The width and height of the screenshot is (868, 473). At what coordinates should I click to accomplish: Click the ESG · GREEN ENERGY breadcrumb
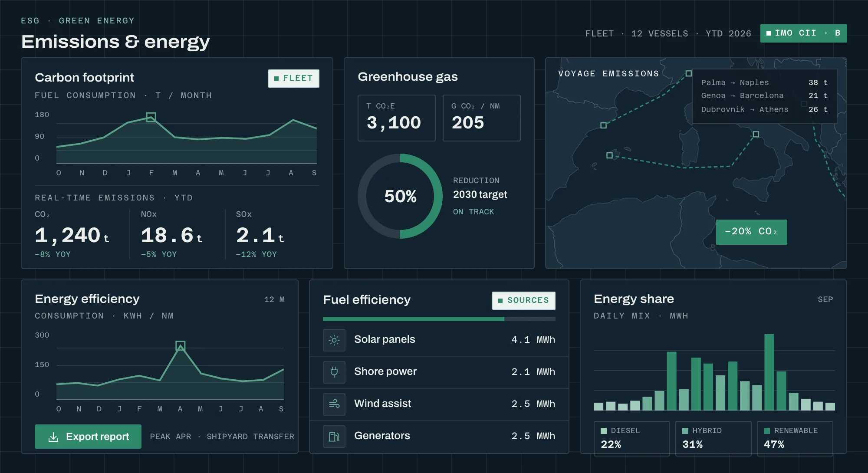point(78,21)
